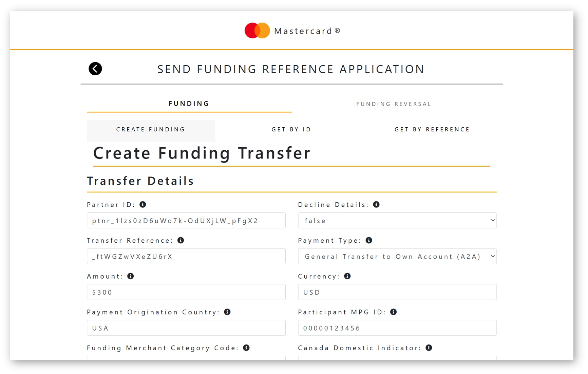Select the FUNDING tab
Image resolution: width=588 pixels, height=374 pixels.
click(x=189, y=104)
